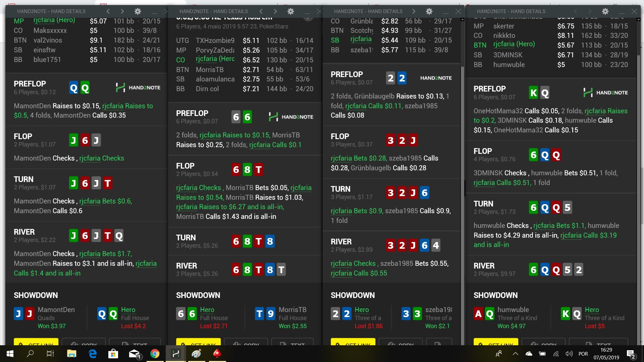Screen dimensions: 644x362
Task: Select nikkkto in CO seat row
Action: pyautogui.click(x=504, y=36)
